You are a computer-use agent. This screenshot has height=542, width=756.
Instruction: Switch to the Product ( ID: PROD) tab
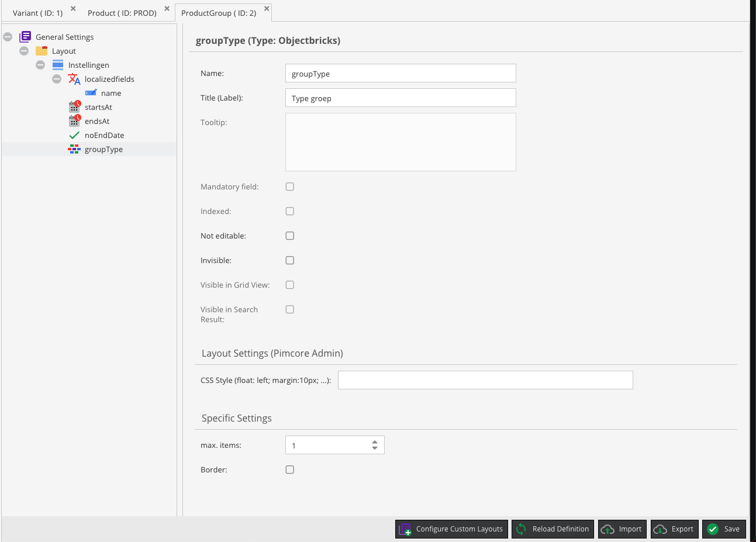pos(122,12)
